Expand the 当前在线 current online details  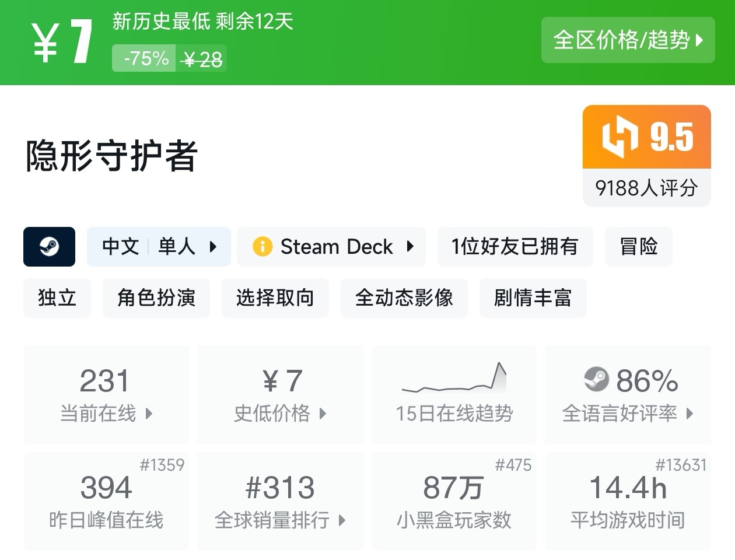106,394
